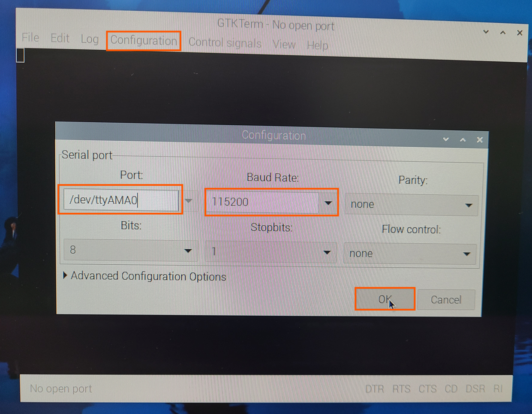
Task: Expand Advanced Configuration Options
Action: pos(144,276)
